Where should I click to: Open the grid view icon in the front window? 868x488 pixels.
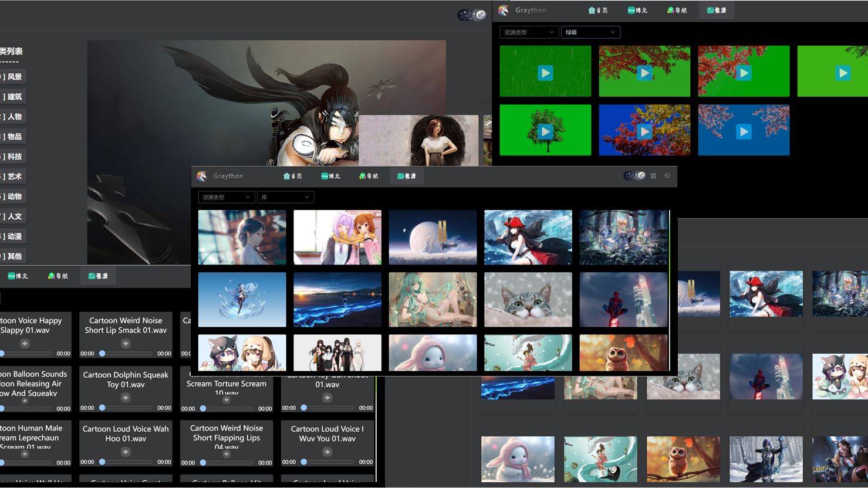[x=653, y=176]
